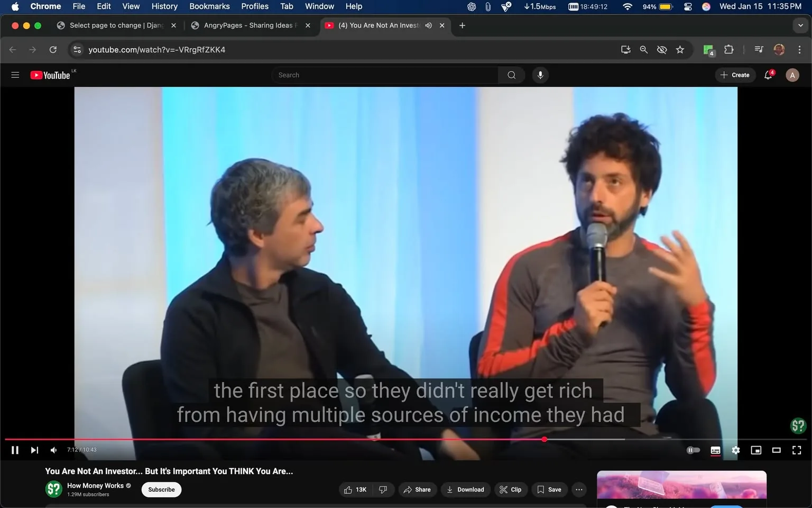
Task: Subscribe to How Money Works
Action: coord(161,489)
